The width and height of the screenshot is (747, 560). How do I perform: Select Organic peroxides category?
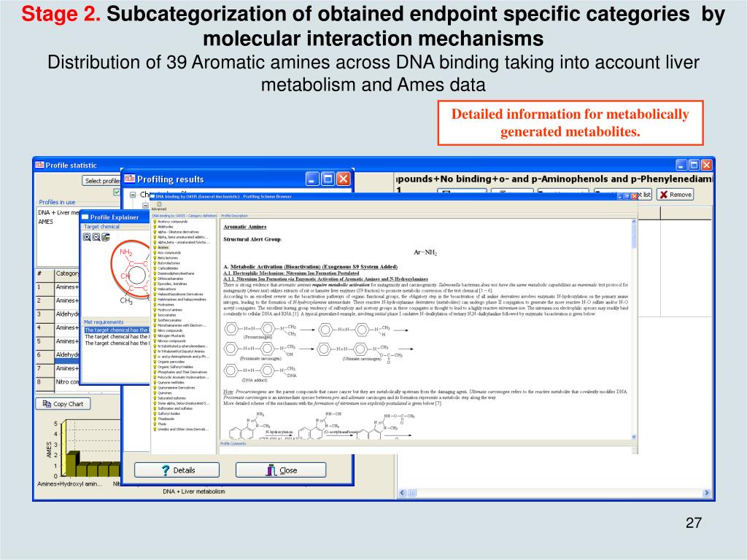(171, 362)
